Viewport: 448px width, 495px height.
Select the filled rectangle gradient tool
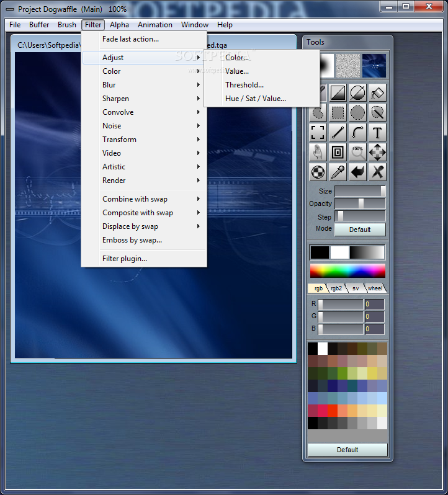338,93
